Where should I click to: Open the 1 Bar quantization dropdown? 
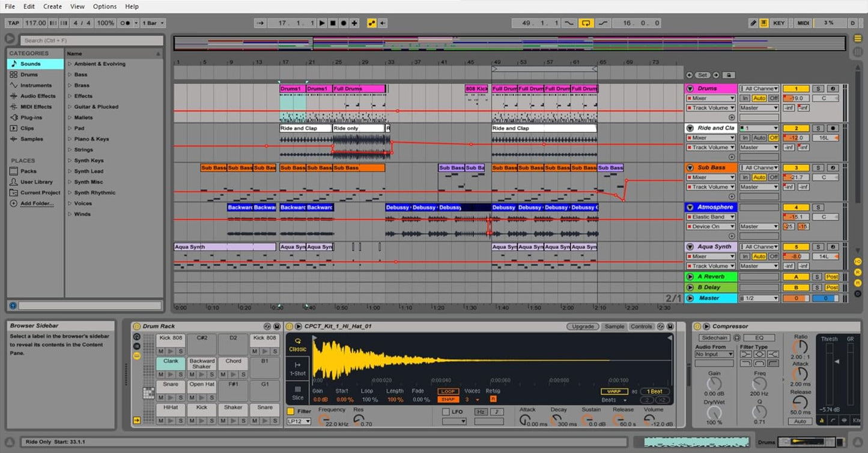(x=153, y=23)
